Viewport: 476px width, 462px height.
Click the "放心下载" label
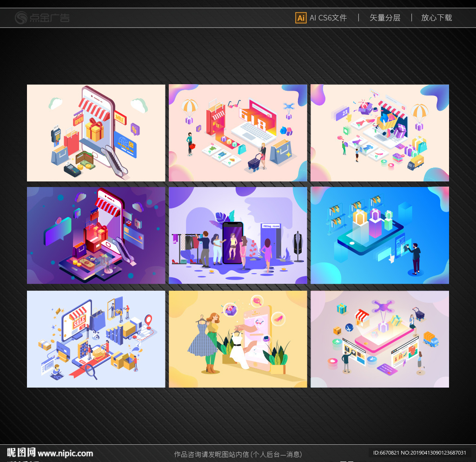436,18
